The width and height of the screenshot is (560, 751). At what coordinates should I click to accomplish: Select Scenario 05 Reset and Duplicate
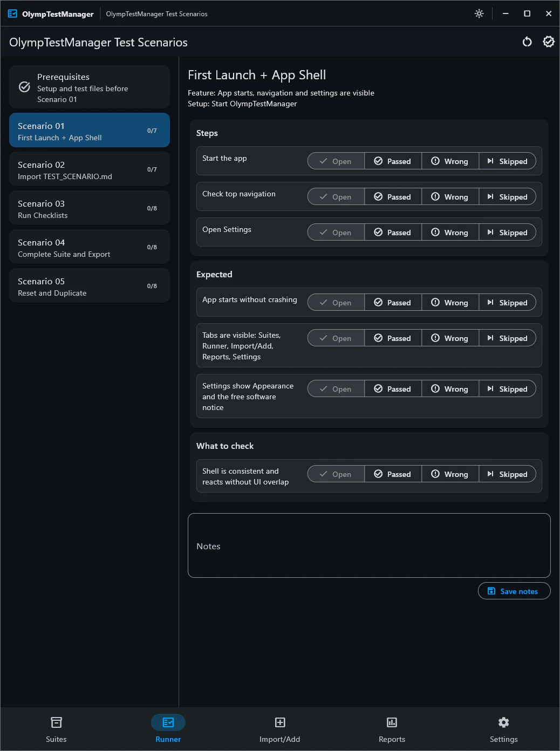click(x=90, y=285)
